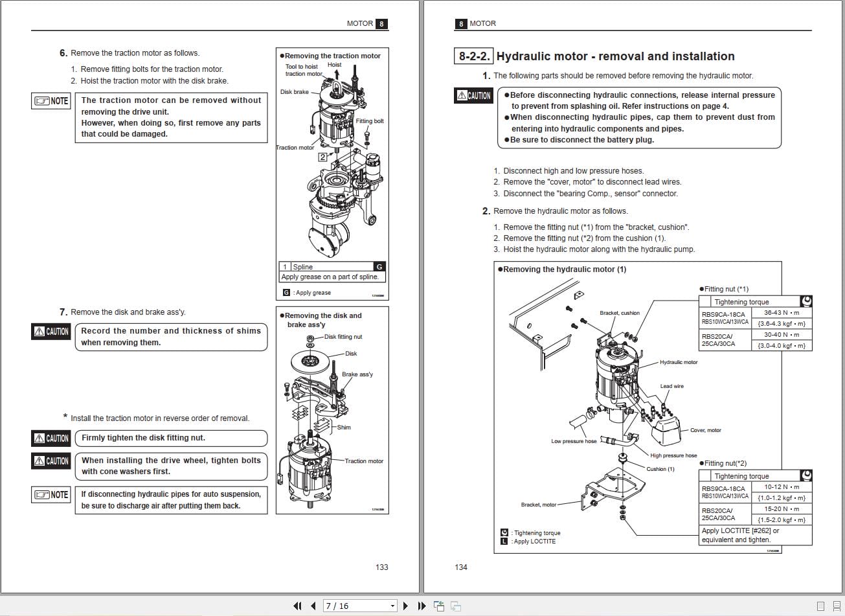
Task: Click the torque value '36-43 N·m'
Action: pos(782,313)
